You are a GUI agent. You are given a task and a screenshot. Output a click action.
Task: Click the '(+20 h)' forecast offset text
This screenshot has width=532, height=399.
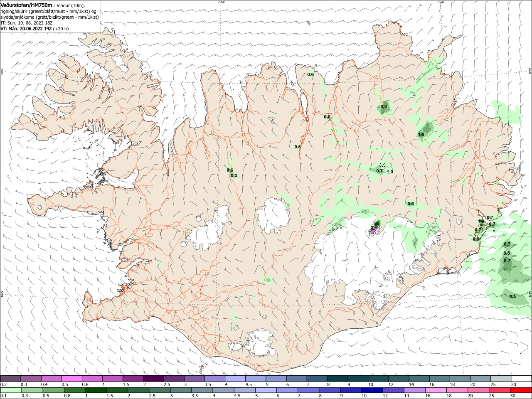tap(61, 29)
